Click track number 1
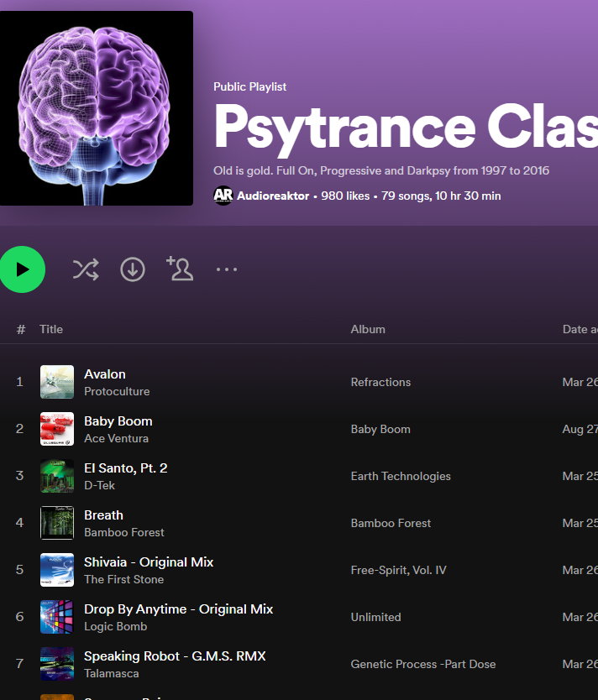The image size is (598, 700). pyautogui.click(x=19, y=382)
